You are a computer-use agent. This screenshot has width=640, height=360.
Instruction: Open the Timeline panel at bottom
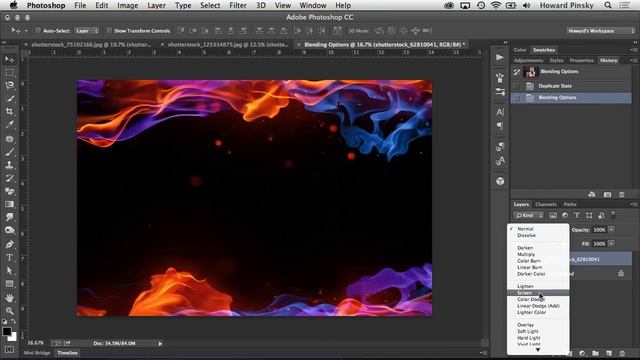(67, 353)
